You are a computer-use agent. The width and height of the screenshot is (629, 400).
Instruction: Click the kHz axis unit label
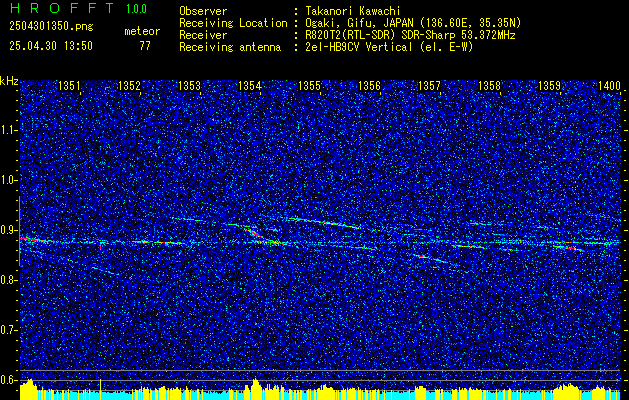(9, 81)
